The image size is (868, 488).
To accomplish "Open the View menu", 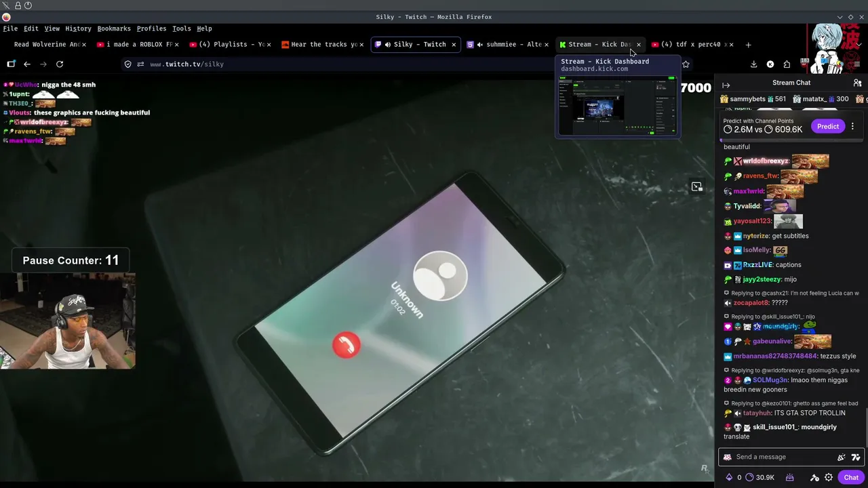I will [x=52, y=28].
